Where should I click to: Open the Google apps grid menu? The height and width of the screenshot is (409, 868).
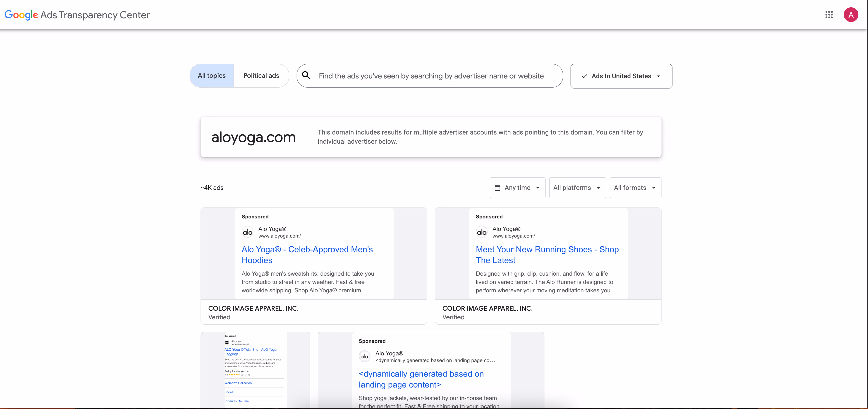point(829,15)
